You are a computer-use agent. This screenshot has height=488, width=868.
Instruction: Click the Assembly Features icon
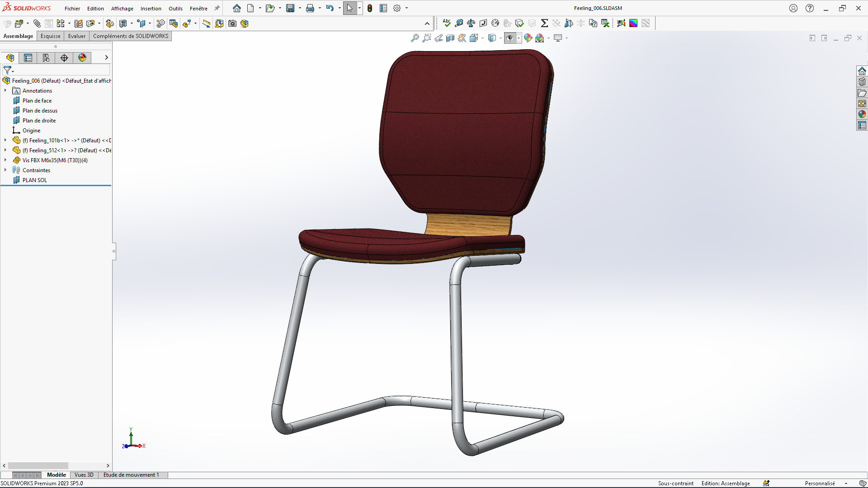tap(123, 23)
